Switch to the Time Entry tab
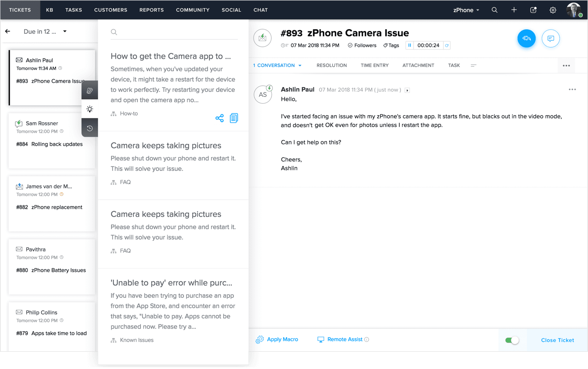The width and height of the screenshot is (588, 369). 374,65
